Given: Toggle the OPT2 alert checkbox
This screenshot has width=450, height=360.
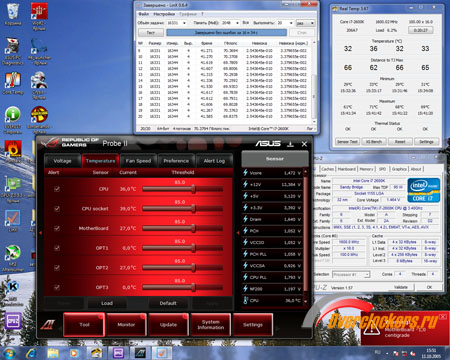Looking at the screenshot, I should pyautogui.click(x=57, y=267).
